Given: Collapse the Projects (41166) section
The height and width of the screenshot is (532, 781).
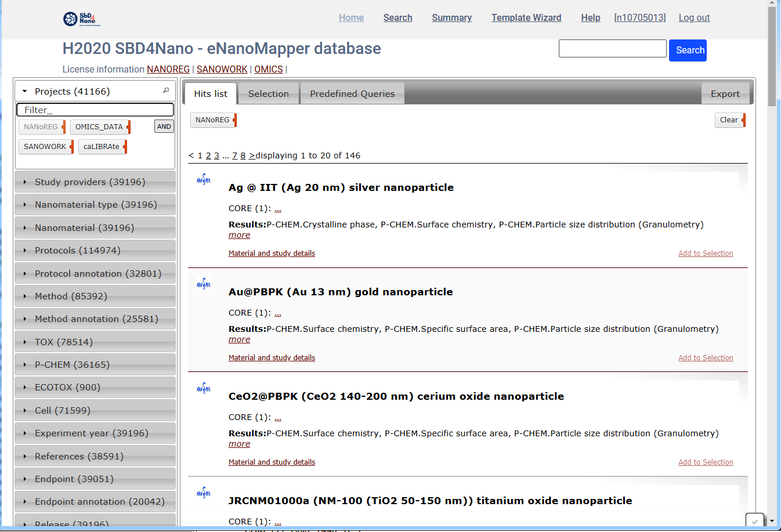Looking at the screenshot, I should 95,91.
